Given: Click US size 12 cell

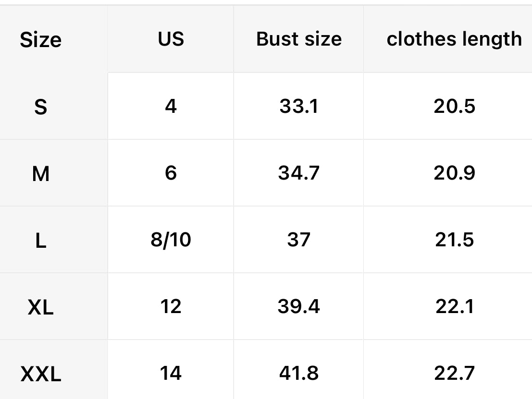Looking at the screenshot, I should pos(171,306).
